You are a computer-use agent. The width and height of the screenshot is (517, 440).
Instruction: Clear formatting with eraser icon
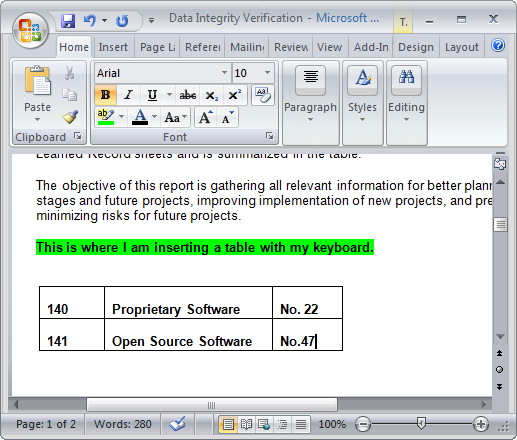coord(263,95)
